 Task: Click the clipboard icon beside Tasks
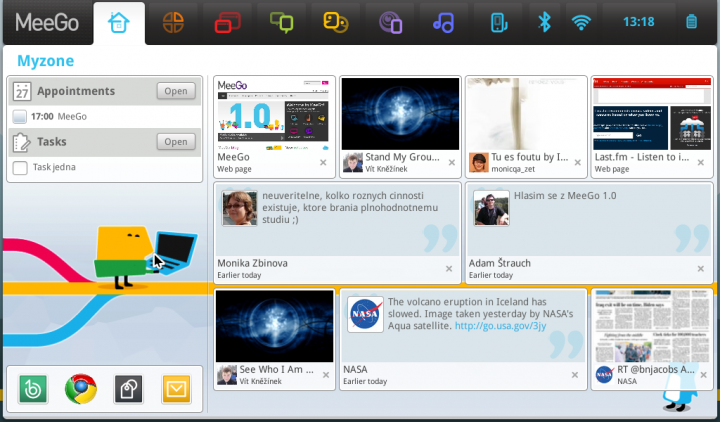click(22, 142)
